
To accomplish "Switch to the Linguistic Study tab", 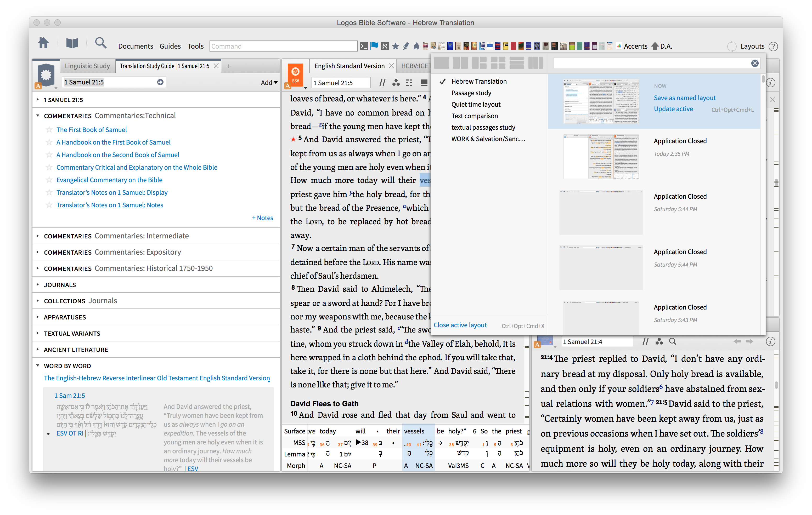I will (87, 66).
